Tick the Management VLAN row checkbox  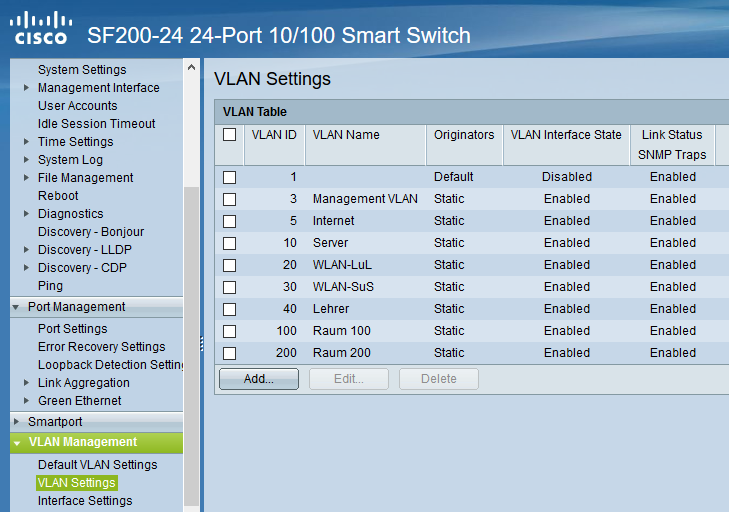tap(229, 199)
